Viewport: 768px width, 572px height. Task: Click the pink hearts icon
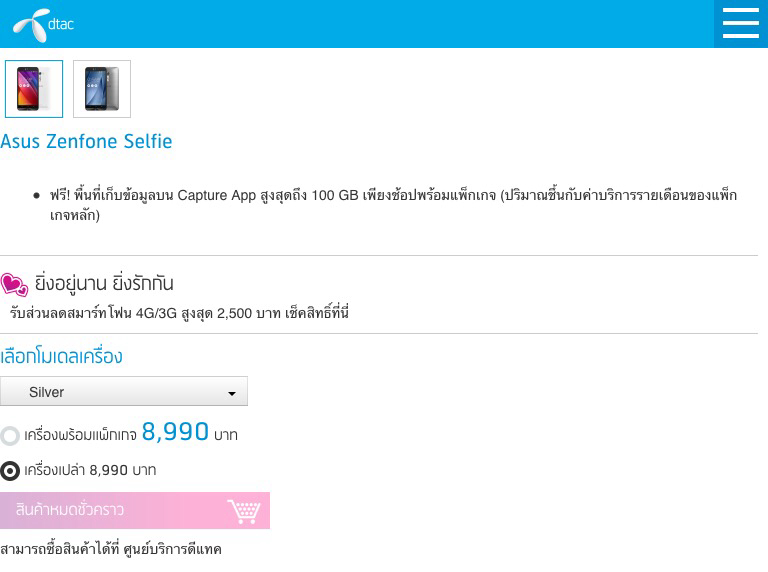14,285
